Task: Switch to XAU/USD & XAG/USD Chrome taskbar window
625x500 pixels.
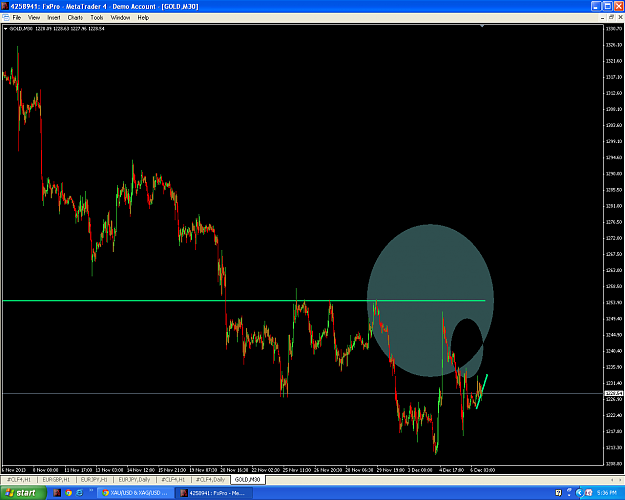Action: 135,493
